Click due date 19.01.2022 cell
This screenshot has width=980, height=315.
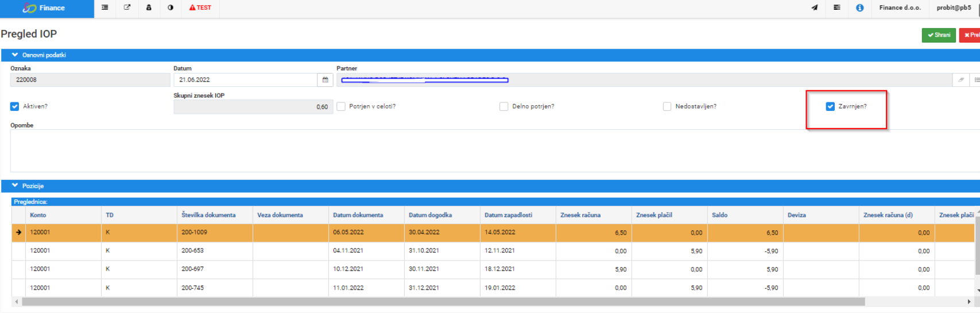pos(518,287)
